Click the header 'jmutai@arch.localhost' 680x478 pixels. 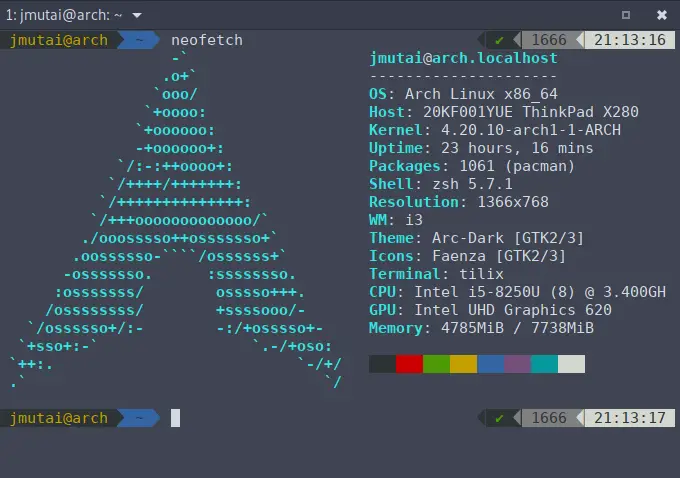[x=463, y=58]
